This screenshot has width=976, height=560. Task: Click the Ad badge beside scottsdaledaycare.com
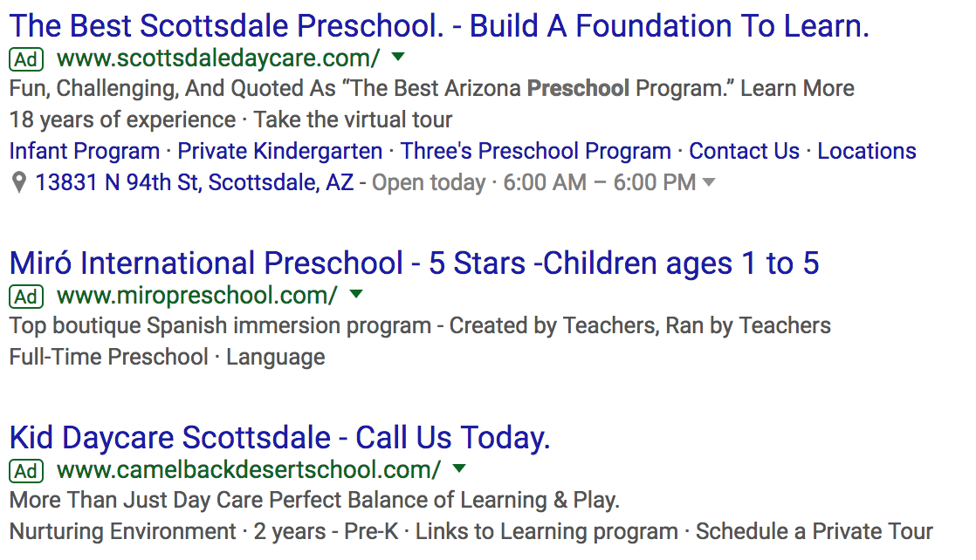26,60
